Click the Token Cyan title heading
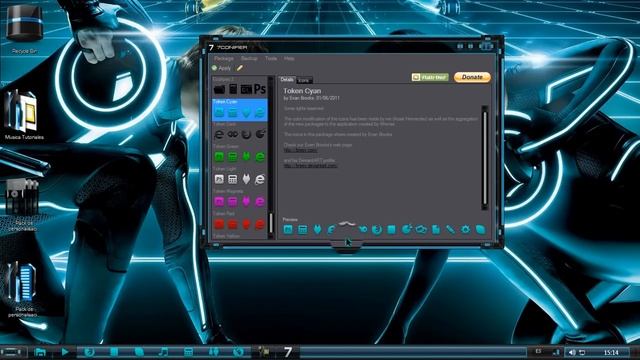Screen dimensions: 640x360 pyautogui.click(x=302, y=91)
